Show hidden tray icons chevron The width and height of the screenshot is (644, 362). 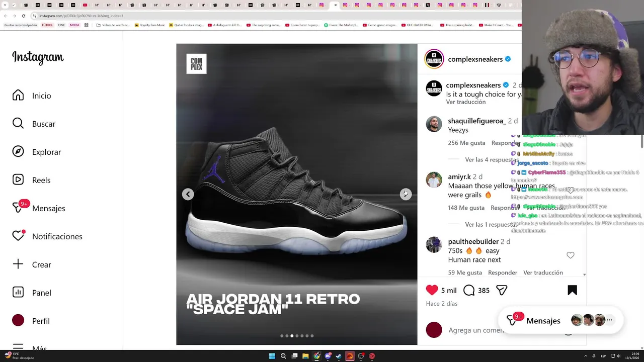click(x=586, y=356)
